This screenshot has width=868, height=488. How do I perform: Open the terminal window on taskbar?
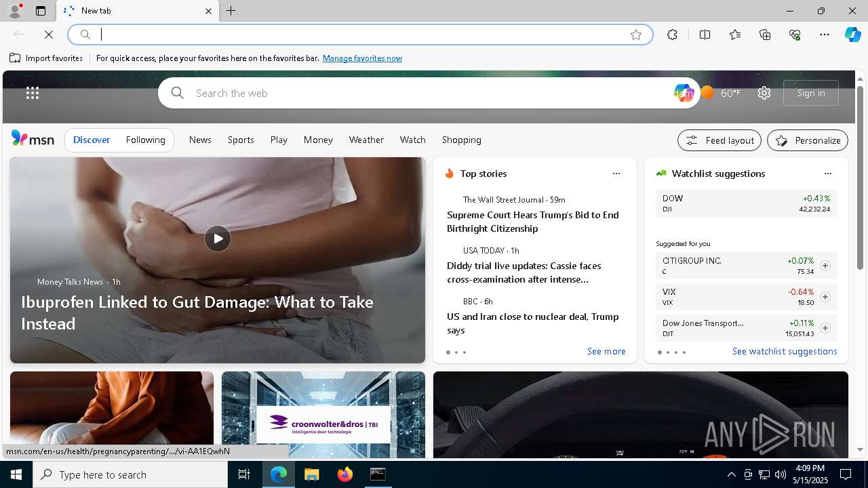[x=378, y=474]
